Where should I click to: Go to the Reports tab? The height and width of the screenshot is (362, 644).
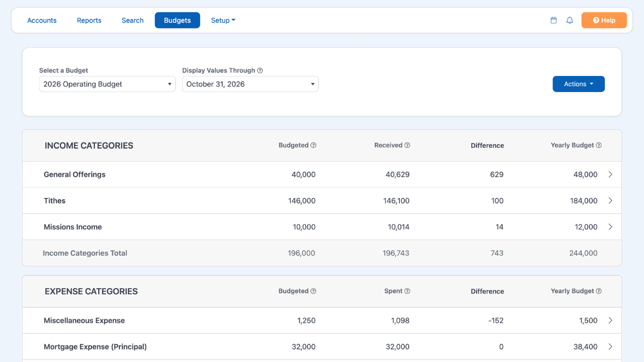89,21
